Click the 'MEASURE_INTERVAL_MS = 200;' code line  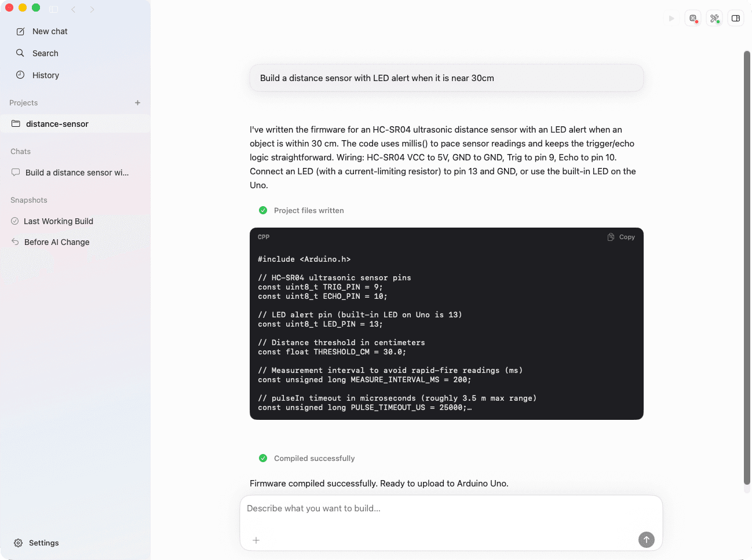[x=364, y=380]
